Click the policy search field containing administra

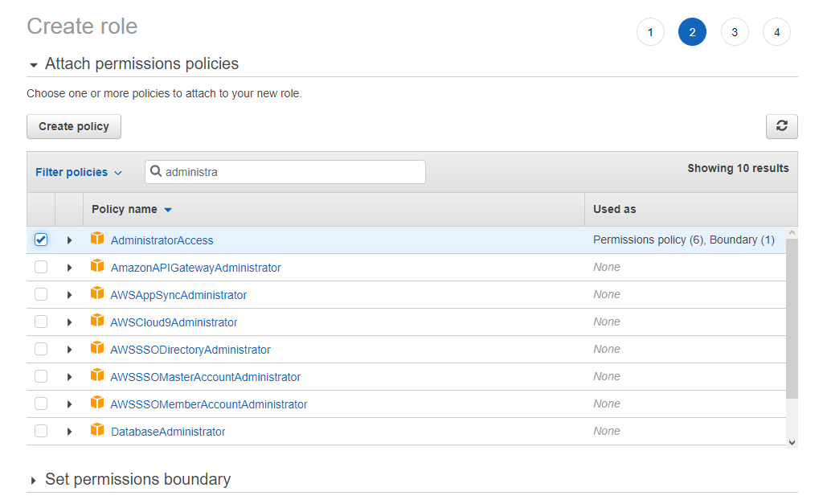click(x=285, y=172)
